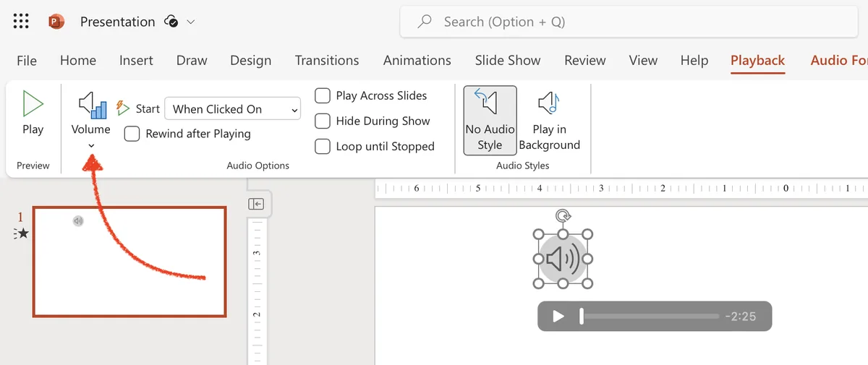Select slide 1 thumbnail
Image resolution: width=868 pixels, height=365 pixels.
[129, 262]
